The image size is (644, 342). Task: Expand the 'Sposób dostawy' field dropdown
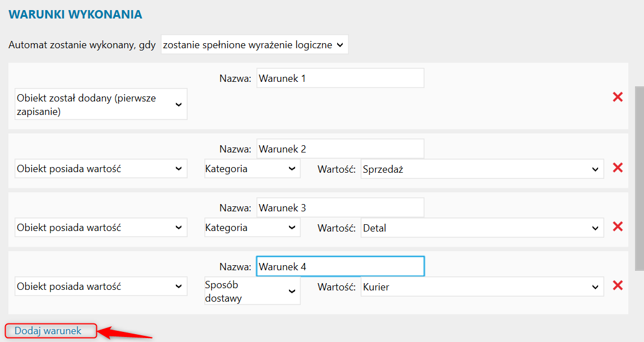pos(252,291)
